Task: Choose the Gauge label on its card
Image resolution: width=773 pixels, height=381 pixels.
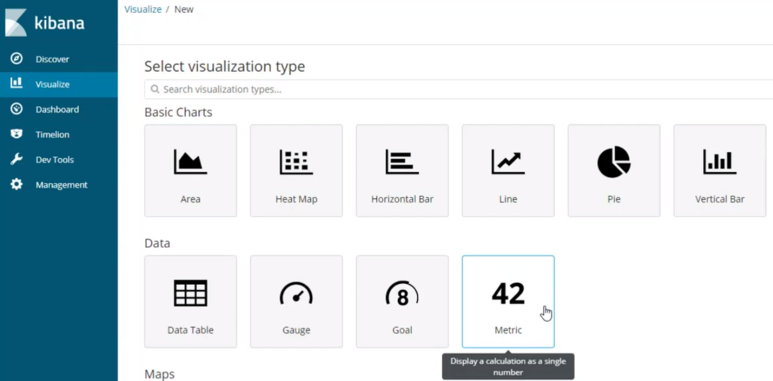Action: [296, 330]
